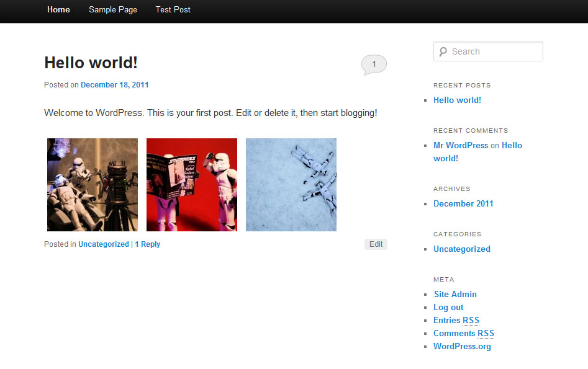588x369 pixels.
Task: Click the Archives heading
Action: click(x=452, y=189)
